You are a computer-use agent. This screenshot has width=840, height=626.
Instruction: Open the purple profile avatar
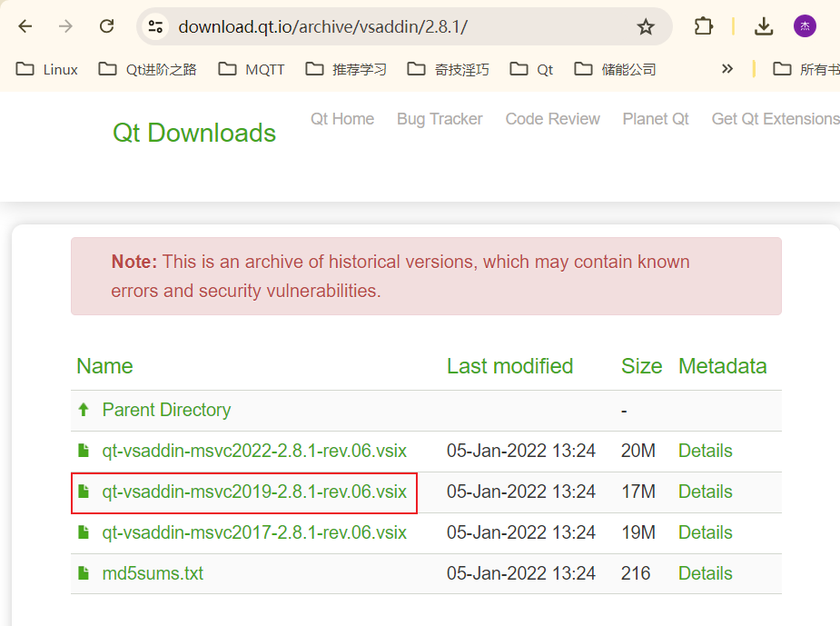pos(805,26)
